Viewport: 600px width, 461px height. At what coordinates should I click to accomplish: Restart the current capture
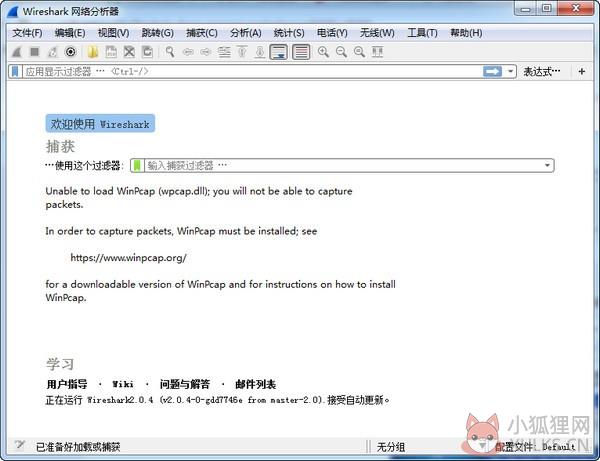click(52, 52)
